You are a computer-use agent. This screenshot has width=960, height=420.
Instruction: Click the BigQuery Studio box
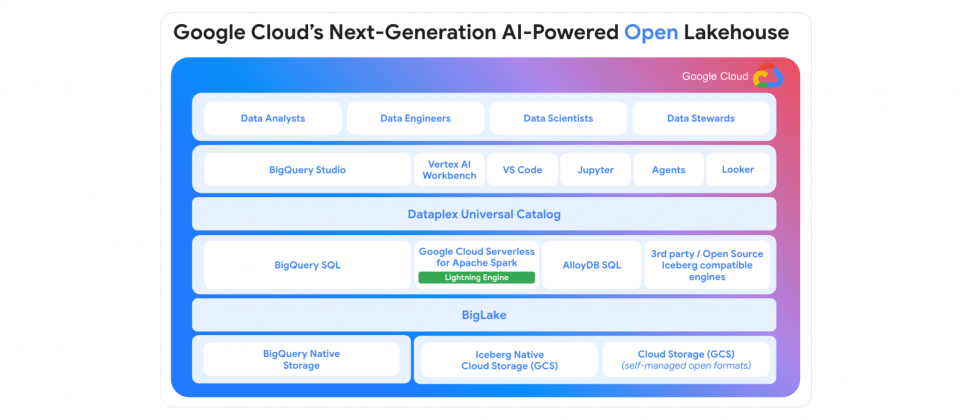[x=307, y=170]
